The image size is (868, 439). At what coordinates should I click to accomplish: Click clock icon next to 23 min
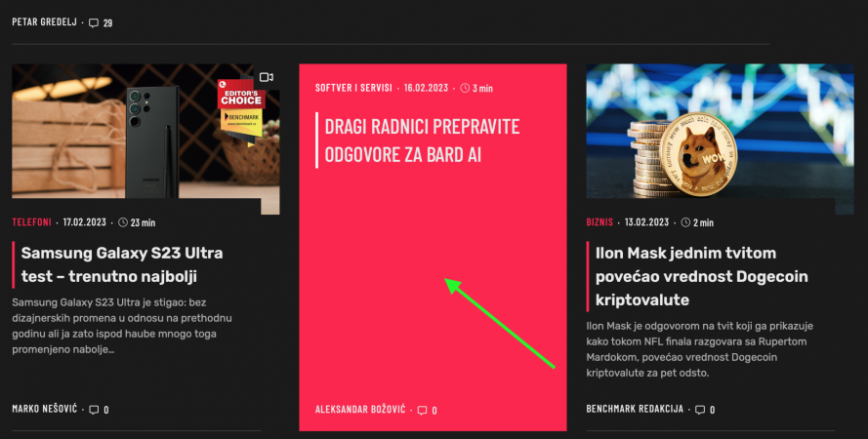(x=123, y=222)
